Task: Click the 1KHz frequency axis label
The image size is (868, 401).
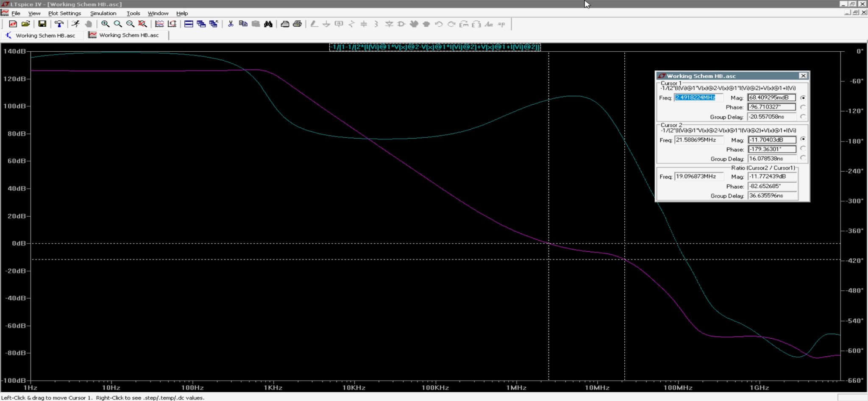Action: pyautogui.click(x=273, y=387)
